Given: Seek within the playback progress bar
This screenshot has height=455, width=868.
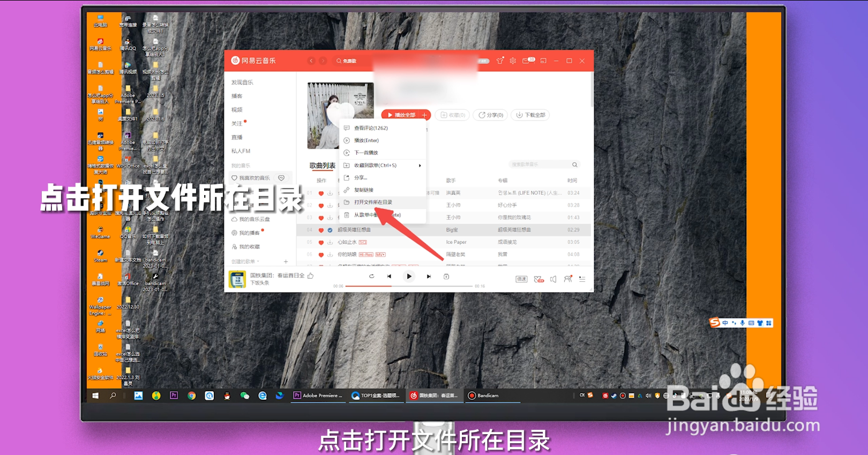Looking at the screenshot, I should point(409,286).
